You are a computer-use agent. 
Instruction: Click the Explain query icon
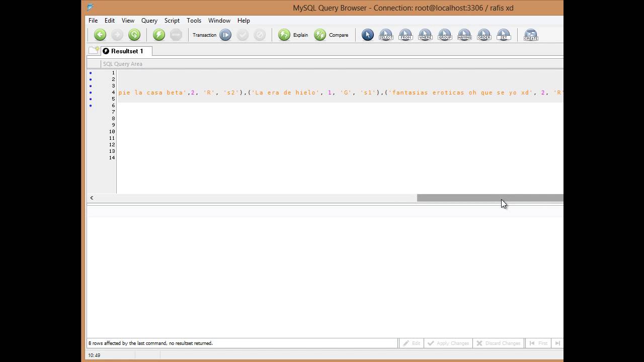[284, 35]
